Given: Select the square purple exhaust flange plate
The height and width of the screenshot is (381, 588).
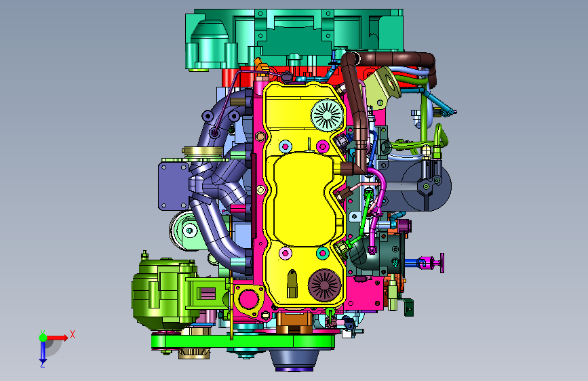Looking at the screenshot, I should (173, 186).
